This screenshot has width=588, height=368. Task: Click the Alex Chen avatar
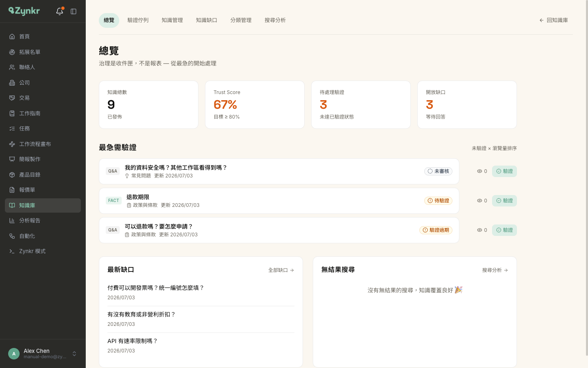click(14, 354)
